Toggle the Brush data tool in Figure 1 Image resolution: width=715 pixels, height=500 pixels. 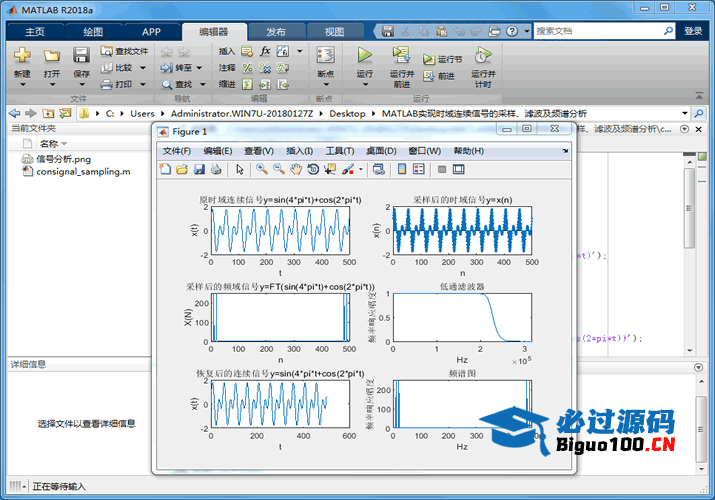[x=347, y=170]
